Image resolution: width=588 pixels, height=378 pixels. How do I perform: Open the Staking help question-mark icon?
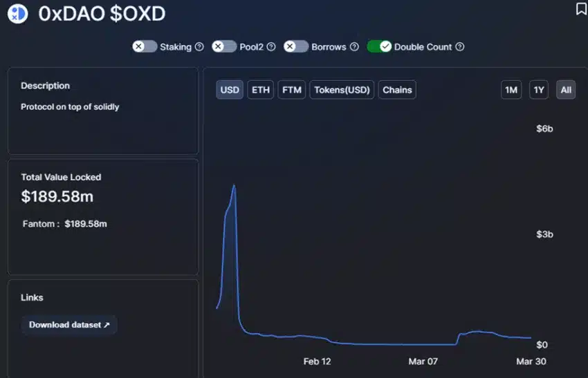(x=199, y=47)
